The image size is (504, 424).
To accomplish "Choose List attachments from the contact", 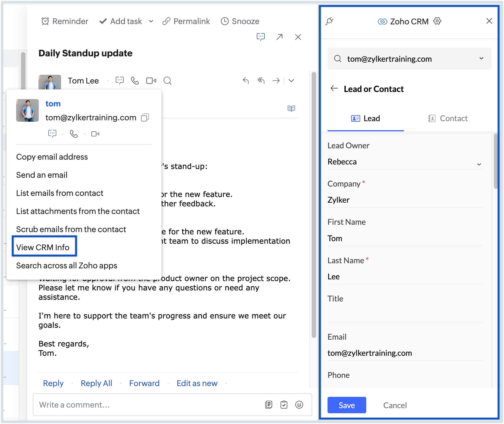I will pyautogui.click(x=78, y=211).
